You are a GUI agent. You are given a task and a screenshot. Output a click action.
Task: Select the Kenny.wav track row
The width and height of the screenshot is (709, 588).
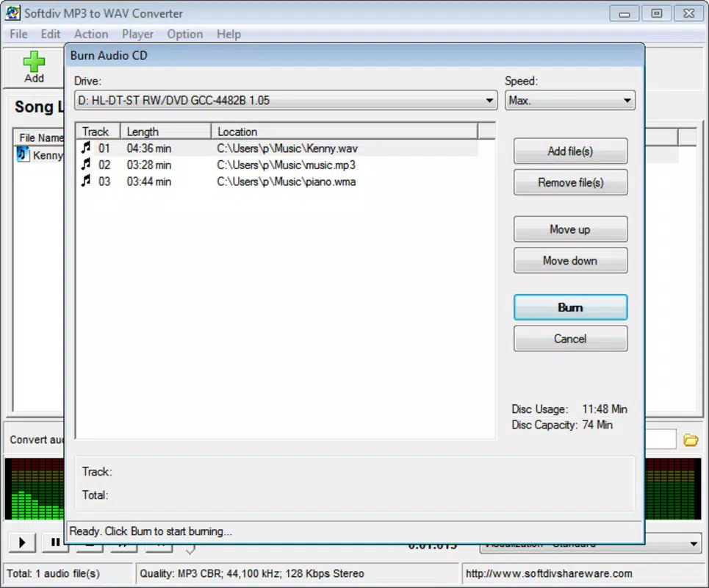277,148
